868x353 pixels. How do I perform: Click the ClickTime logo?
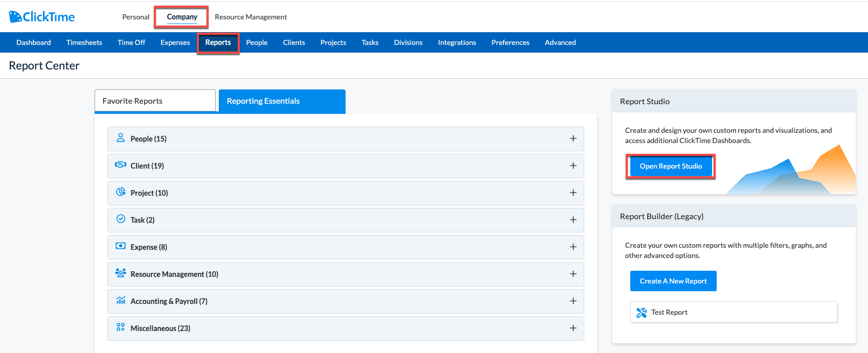42,17
